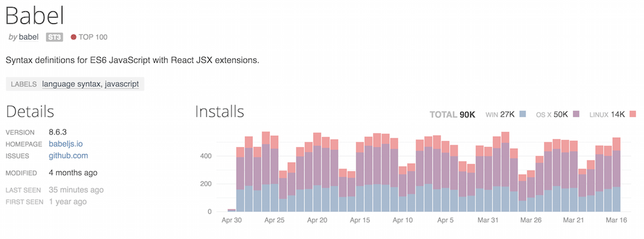Open the babeljs.io homepage link
This screenshot has height=239, width=644.
[65, 144]
